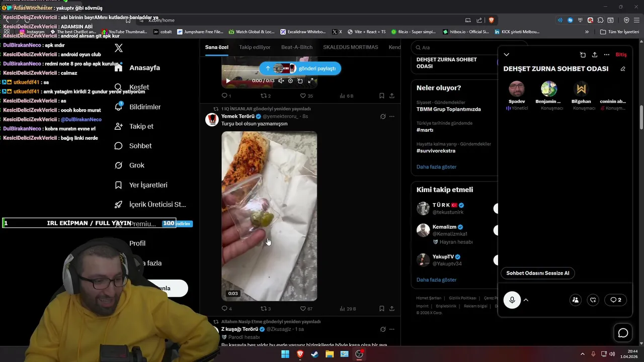Open Space comments showing 2

click(615, 300)
